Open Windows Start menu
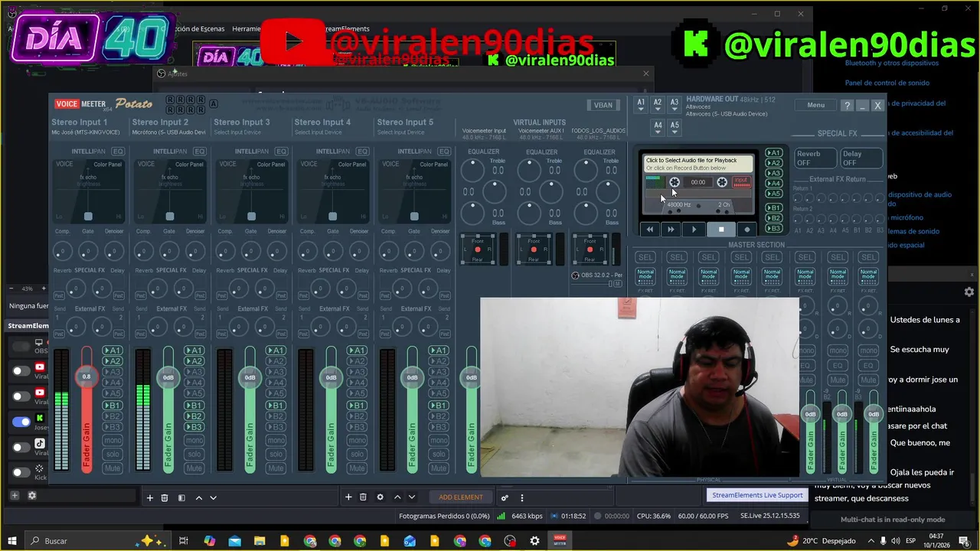 [12, 540]
